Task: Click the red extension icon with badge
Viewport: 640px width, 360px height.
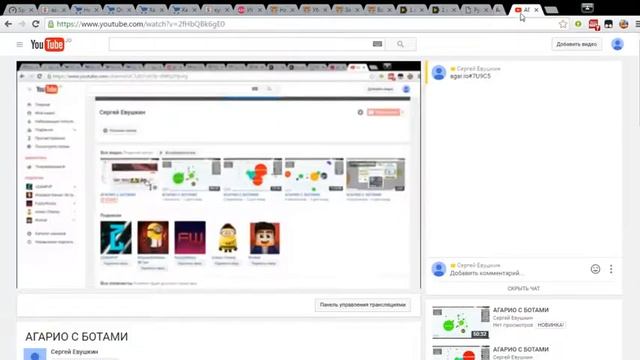Action: [x=594, y=25]
